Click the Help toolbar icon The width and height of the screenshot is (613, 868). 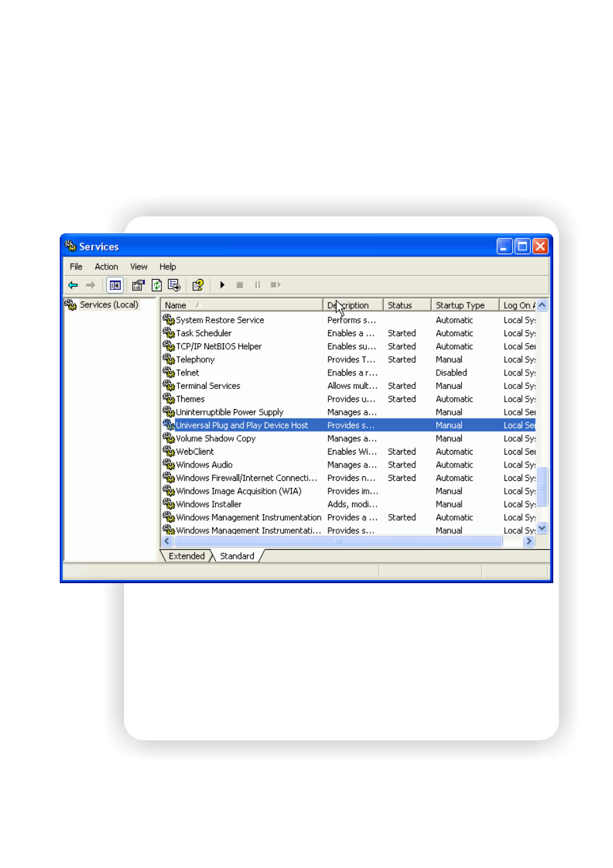tap(198, 285)
